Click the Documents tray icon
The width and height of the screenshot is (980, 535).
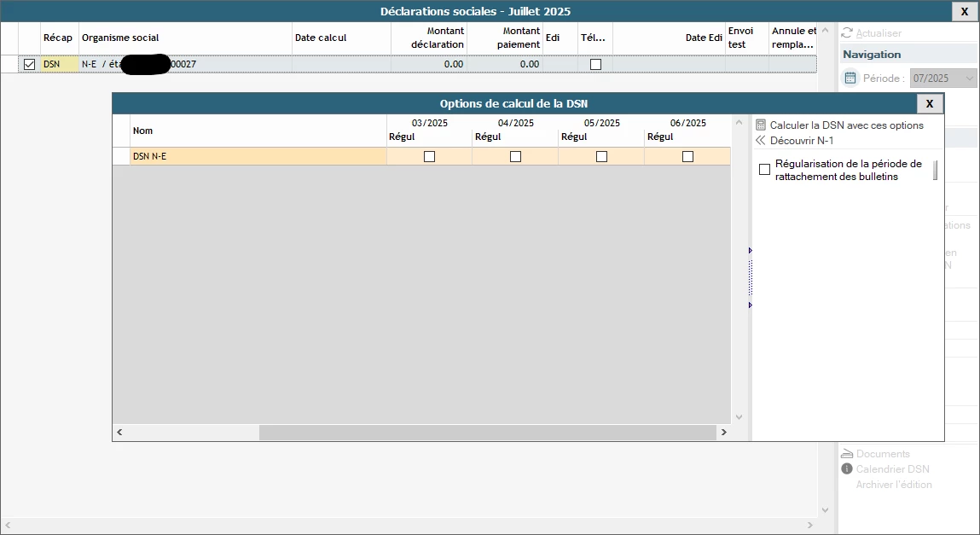click(x=847, y=454)
